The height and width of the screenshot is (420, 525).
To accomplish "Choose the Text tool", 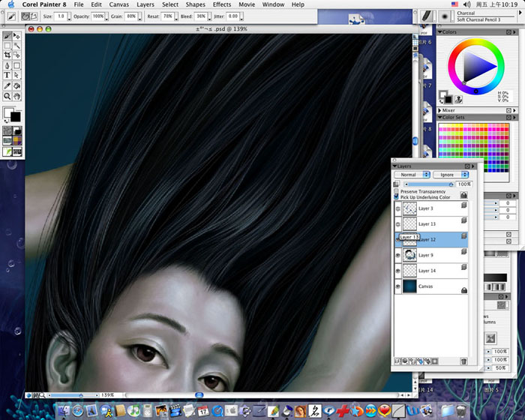I will (x=7, y=75).
